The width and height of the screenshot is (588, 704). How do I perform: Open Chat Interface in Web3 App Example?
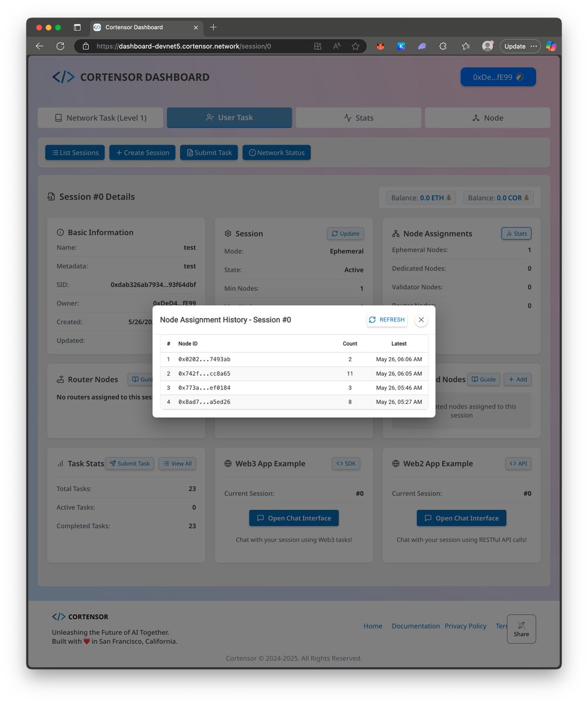[x=294, y=518]
